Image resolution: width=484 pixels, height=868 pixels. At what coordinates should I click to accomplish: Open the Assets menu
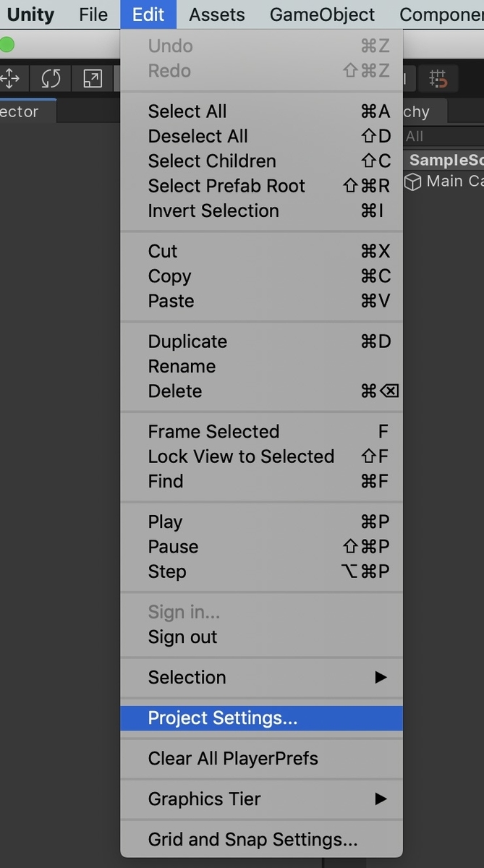point(216,14)
